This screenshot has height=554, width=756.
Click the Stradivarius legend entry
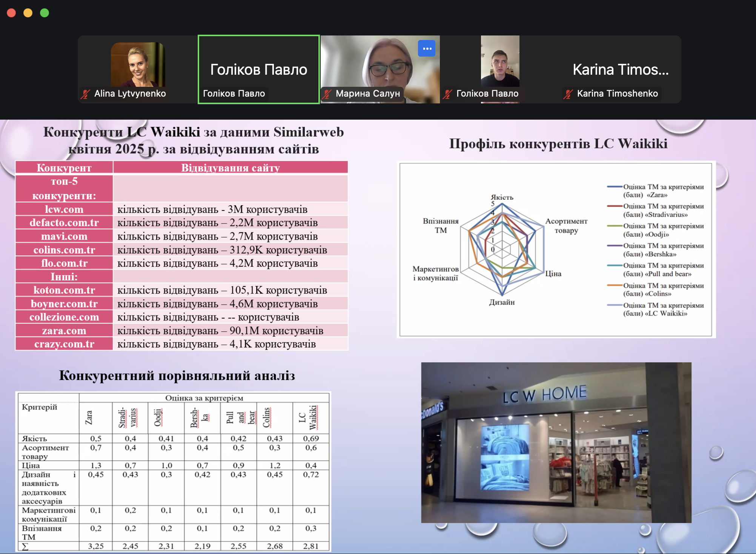[656, 210]
